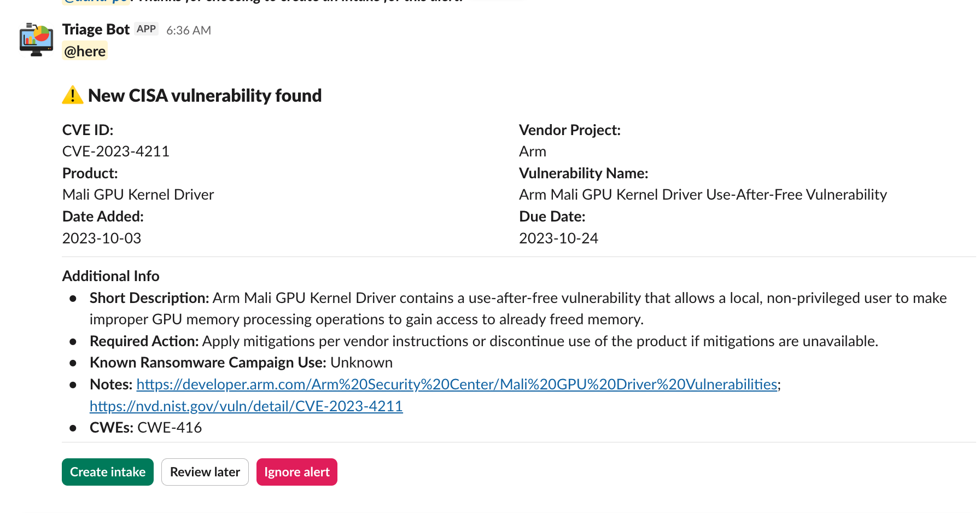Click the @here mention
The height and width of the screenshot is (513, 980).
[85, 51]
